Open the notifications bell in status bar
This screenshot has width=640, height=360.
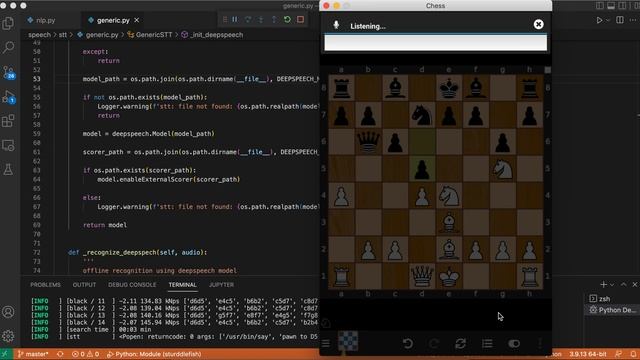pos(633,354)
